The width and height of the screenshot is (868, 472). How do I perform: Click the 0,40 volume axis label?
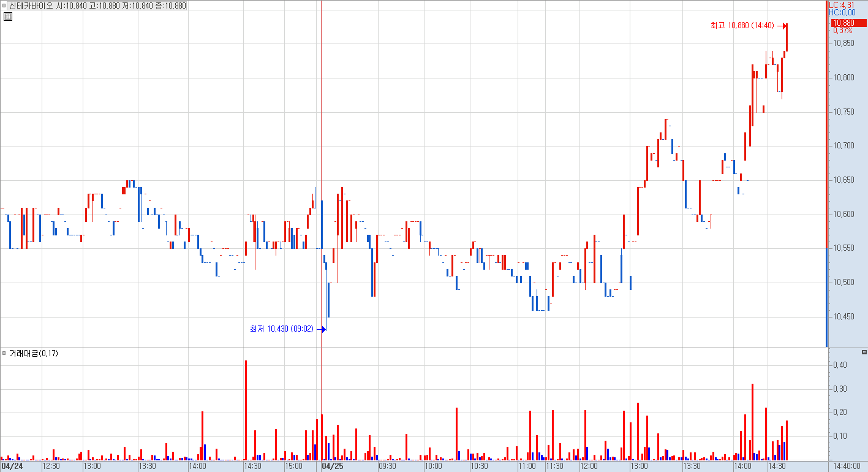click(840, 365)
